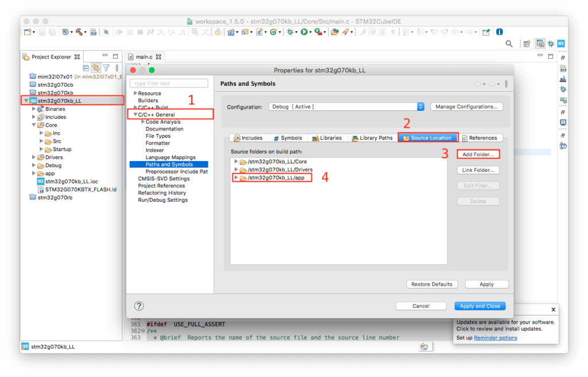The image size is (588, 377).
Task: Open the MX Device Configuration perspective
Action: 561,44
